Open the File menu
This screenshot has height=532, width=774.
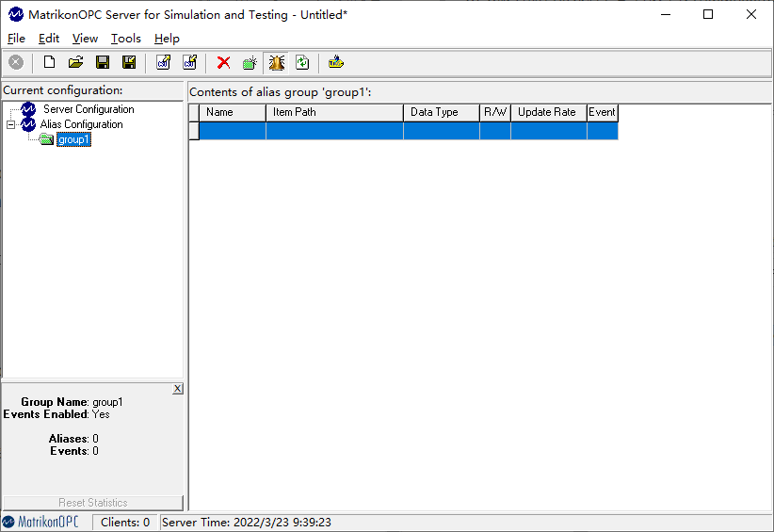point(16,39)
